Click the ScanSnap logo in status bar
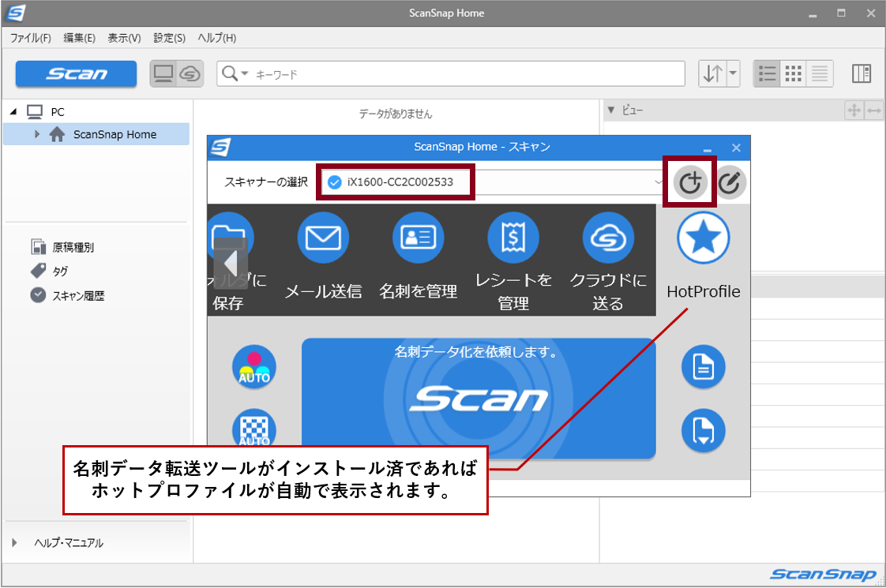The image size is (886, 588). tap(823, 574)
